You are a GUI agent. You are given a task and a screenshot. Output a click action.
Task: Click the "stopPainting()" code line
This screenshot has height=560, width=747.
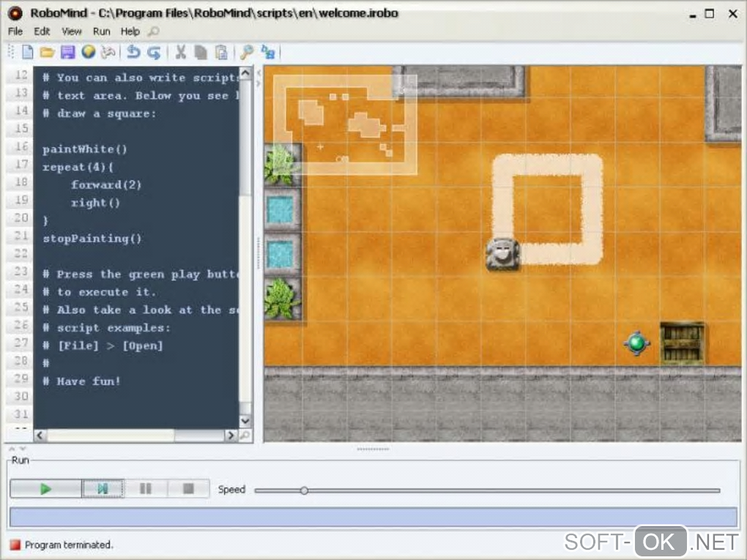[x=92, y=239]
